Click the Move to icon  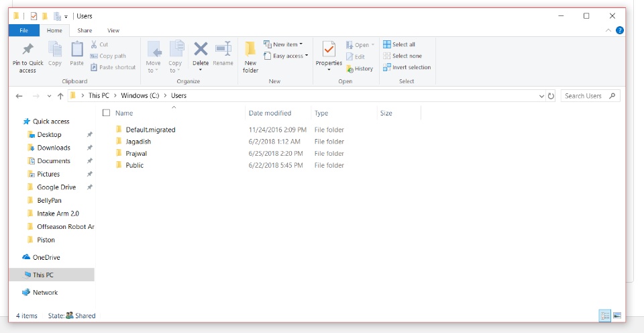click(x=154, y=49)
